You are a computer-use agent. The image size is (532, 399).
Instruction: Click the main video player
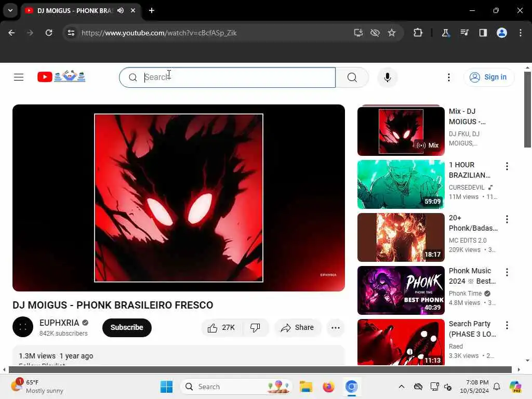pyautogui.click(x=179, y=198)
